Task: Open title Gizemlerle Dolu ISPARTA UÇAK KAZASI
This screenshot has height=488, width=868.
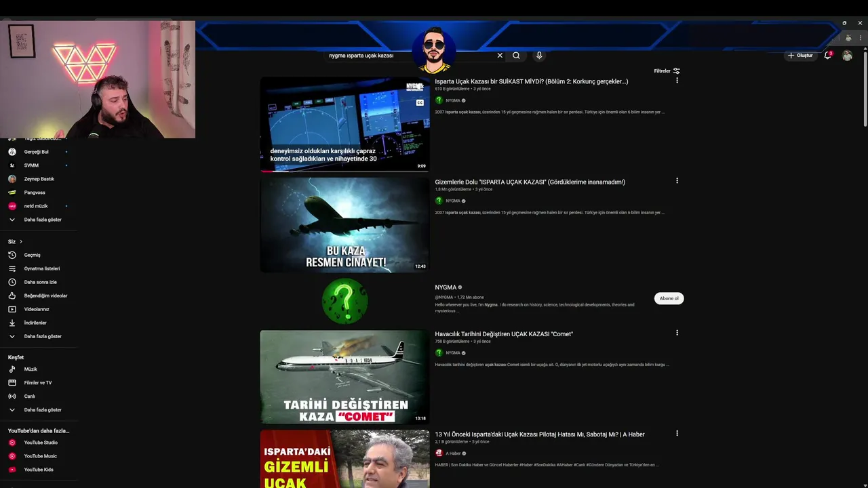Action: pyautogui.click(x=530, y=182)
